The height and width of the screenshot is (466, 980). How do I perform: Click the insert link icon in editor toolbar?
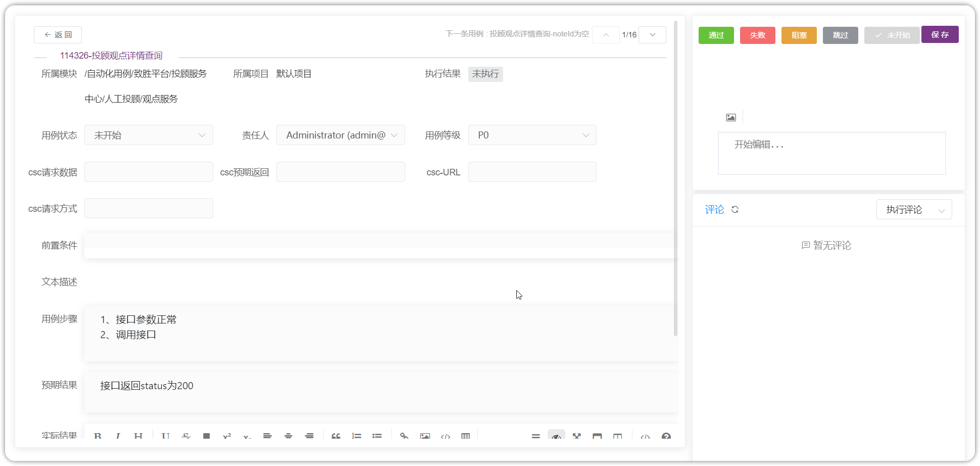tap(404, 436)
